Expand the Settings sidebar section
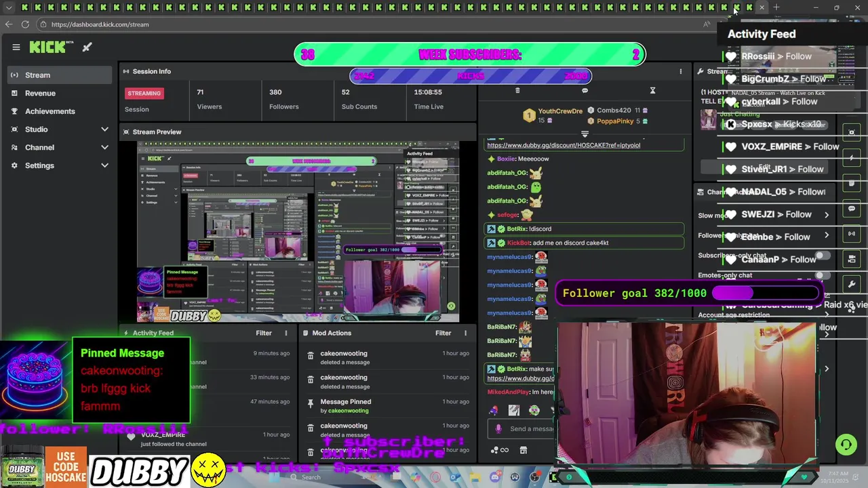This screenshot has width=868, height=488. pyautogui.click(x=104, y=165)
